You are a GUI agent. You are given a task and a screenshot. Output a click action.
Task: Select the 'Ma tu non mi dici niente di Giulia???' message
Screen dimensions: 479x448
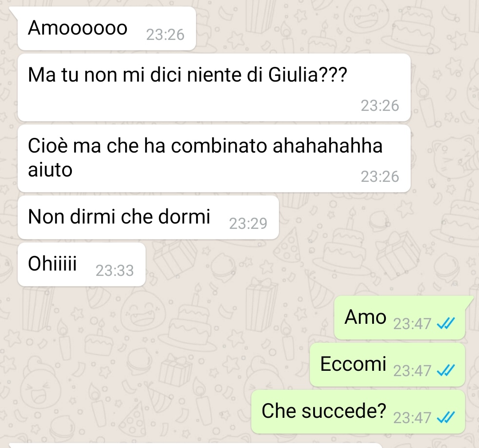click(214, 88)
